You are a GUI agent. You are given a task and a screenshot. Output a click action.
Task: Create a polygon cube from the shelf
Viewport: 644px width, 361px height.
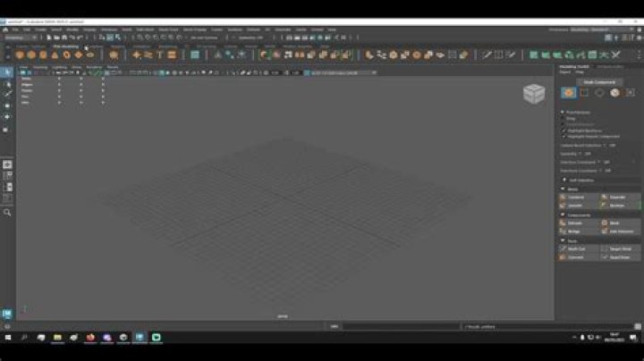point(31,55)
